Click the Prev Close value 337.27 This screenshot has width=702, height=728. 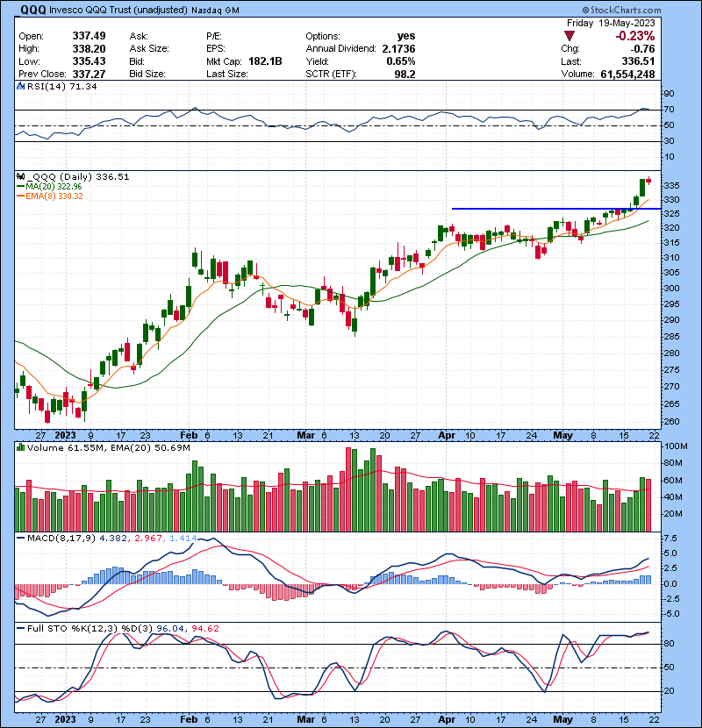pyautogui.click(x=89, y=75)
